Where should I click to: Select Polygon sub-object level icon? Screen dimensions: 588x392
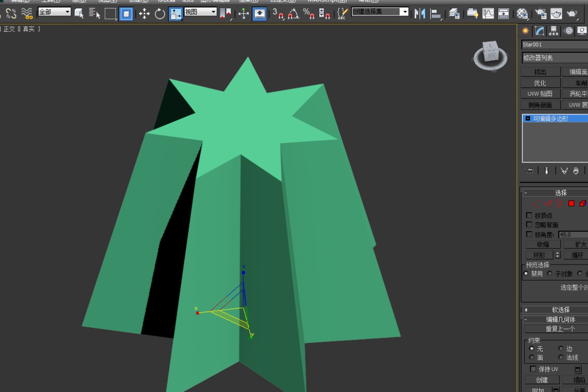tap(571, 204)
